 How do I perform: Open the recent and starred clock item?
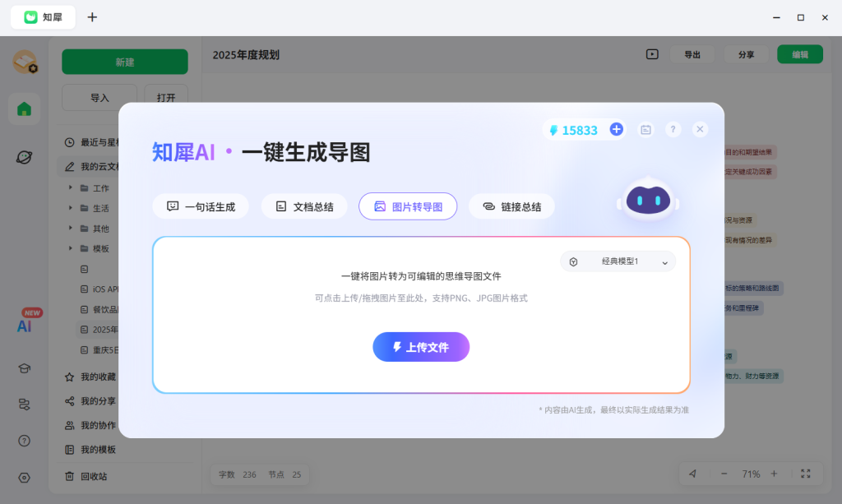coord(91,142)
